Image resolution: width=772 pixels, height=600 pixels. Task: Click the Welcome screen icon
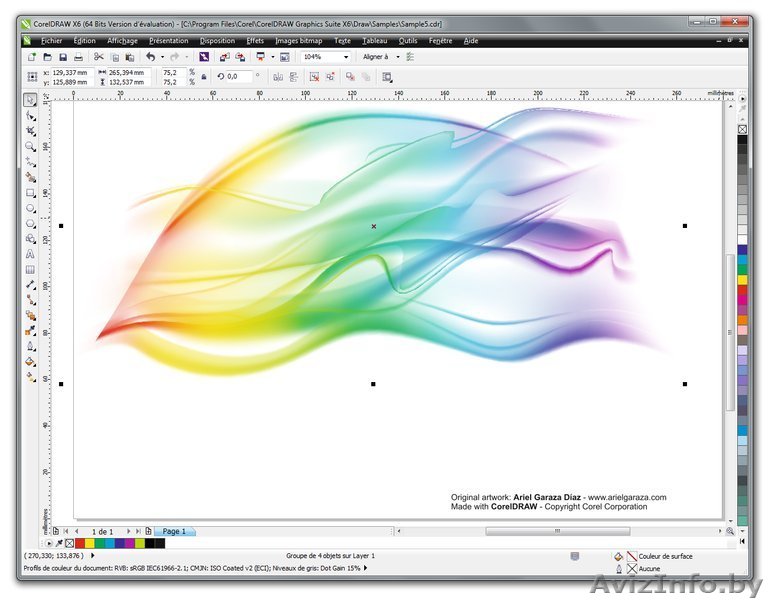[285, 57]
